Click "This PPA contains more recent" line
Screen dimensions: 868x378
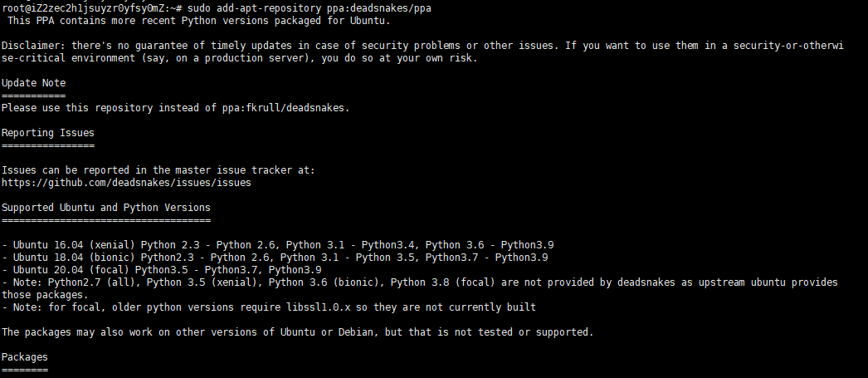(x=91, y=20)
